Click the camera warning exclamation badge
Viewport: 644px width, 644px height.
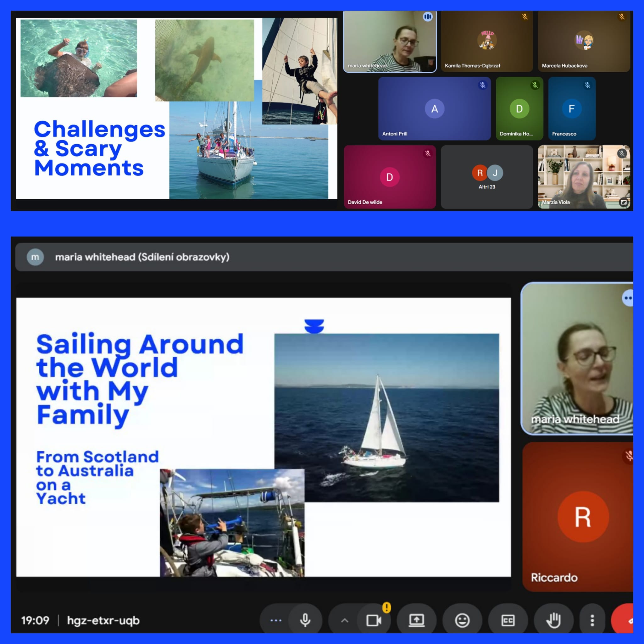tap(386, 607)
